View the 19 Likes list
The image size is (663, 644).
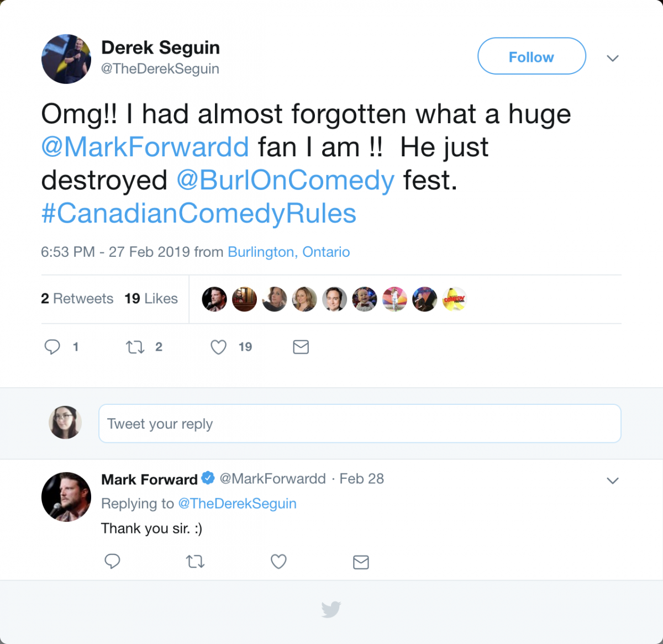151,299
